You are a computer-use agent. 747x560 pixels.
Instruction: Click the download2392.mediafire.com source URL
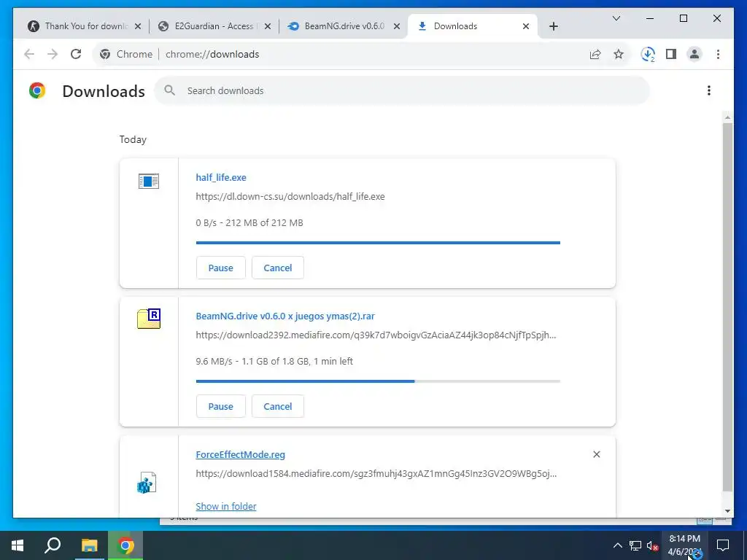(x=376, y=335)
